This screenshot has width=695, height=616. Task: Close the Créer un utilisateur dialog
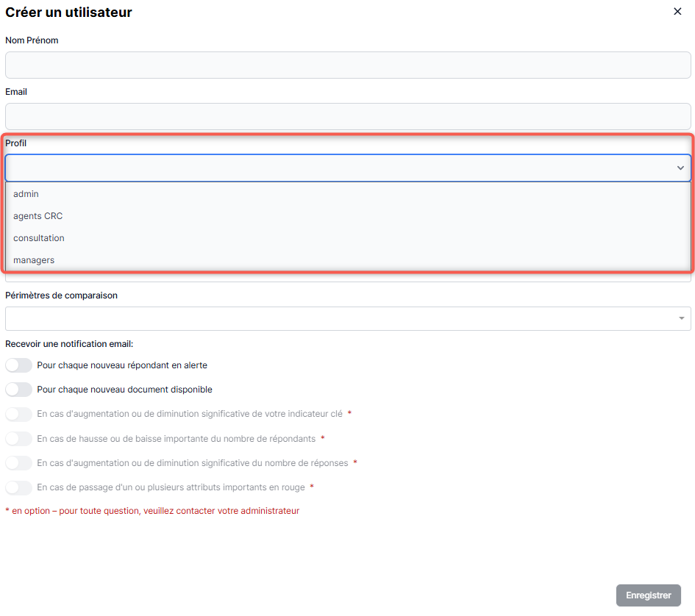(x=677, y=12)
